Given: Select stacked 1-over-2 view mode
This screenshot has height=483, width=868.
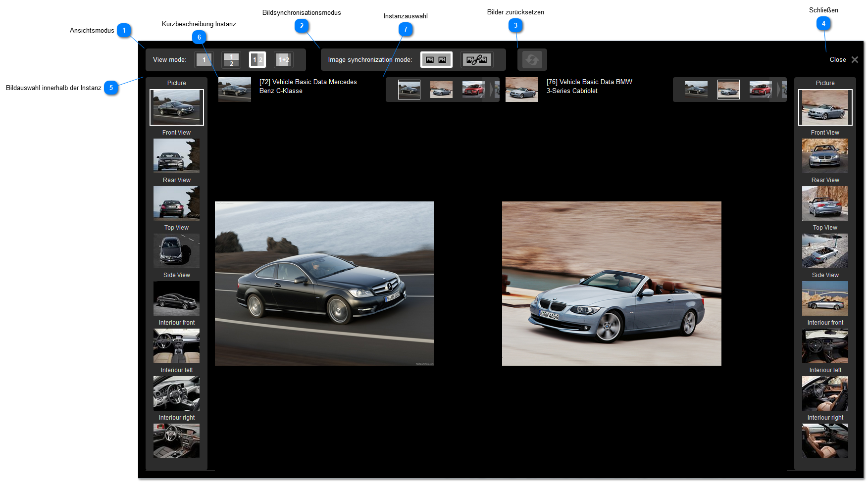Looking at the screenshot, I should pyautogui.click(x=231, y=60).
